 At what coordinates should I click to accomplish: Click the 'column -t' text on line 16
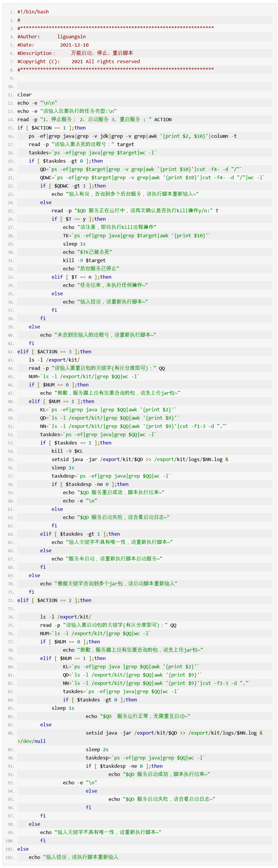point(224,136)
